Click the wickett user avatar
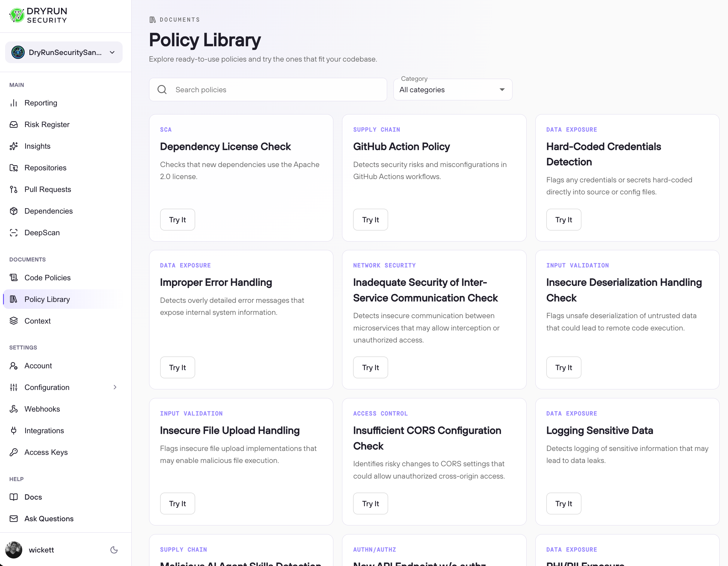Viewport: 728px width, 566px height. [14, 550]
